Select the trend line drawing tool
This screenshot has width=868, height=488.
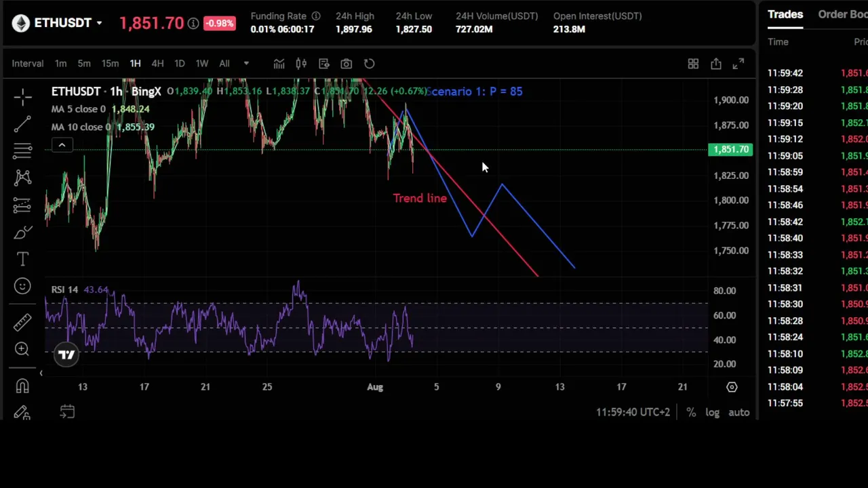point(22,124)
